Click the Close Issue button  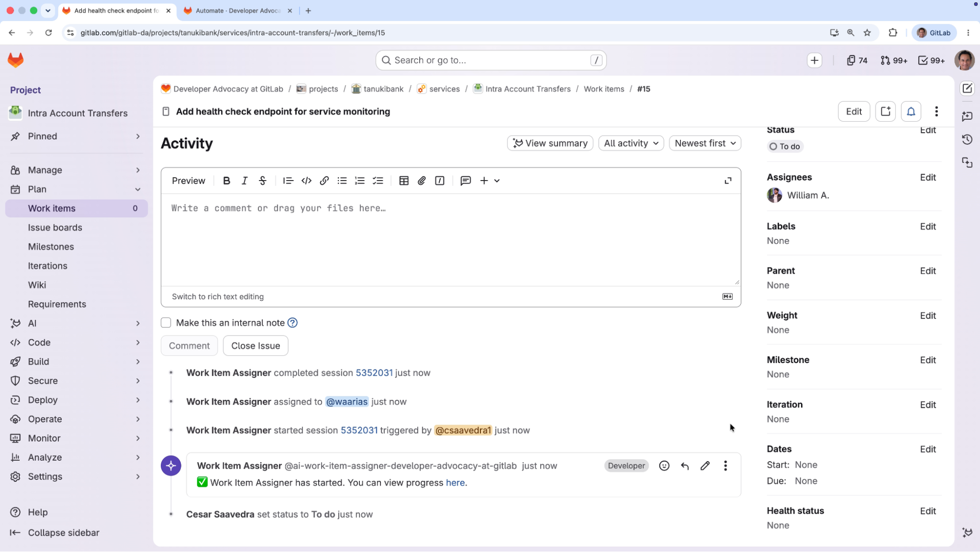tap(255, 346)
